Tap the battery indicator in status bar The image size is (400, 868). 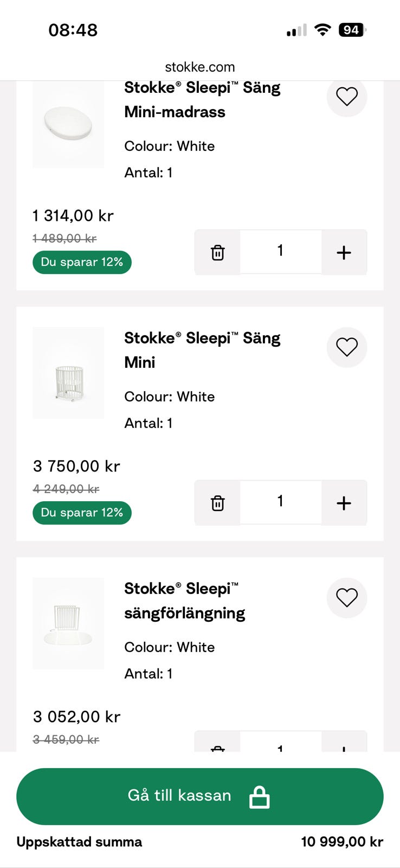(x=352, y=30)
